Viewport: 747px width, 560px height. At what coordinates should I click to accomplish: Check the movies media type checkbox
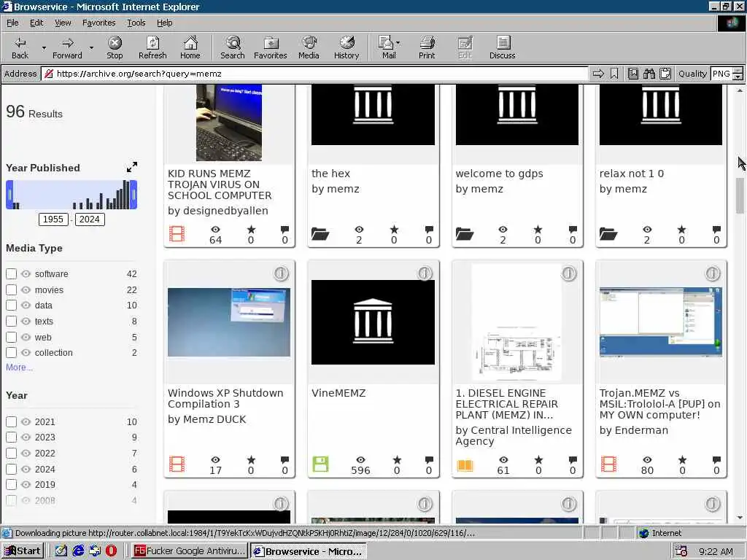pos(12,290)
